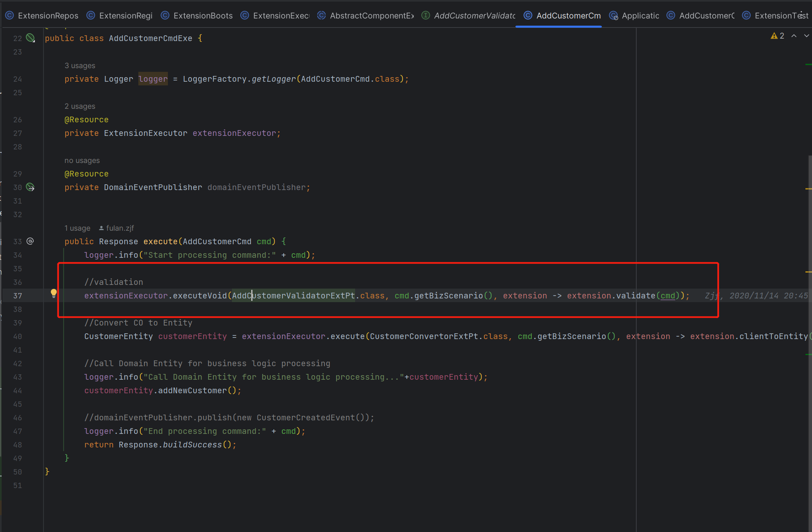Switch to the ExtensionExec tab

(x=275, y=16)
